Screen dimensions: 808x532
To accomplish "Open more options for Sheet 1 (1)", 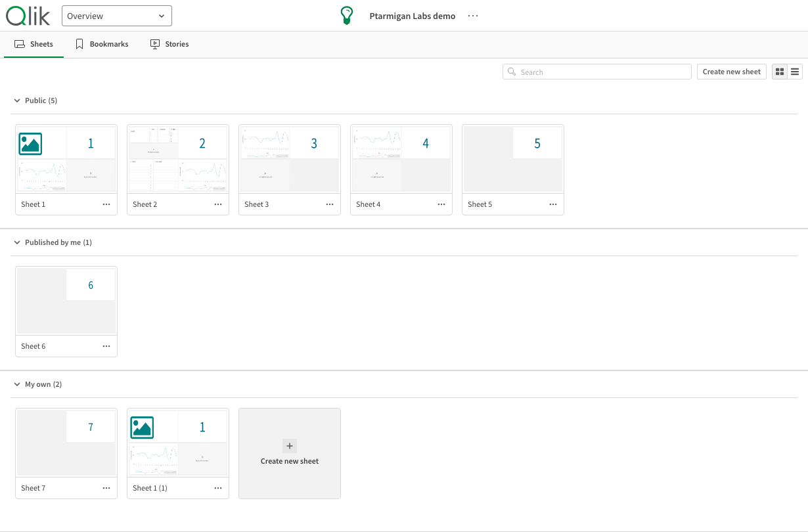I will point(218,488).
